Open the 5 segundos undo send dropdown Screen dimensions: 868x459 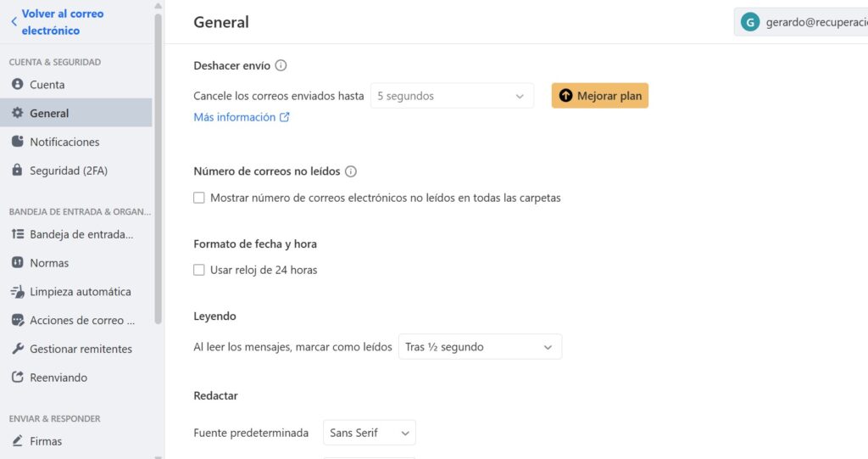[x=452, y=96]
